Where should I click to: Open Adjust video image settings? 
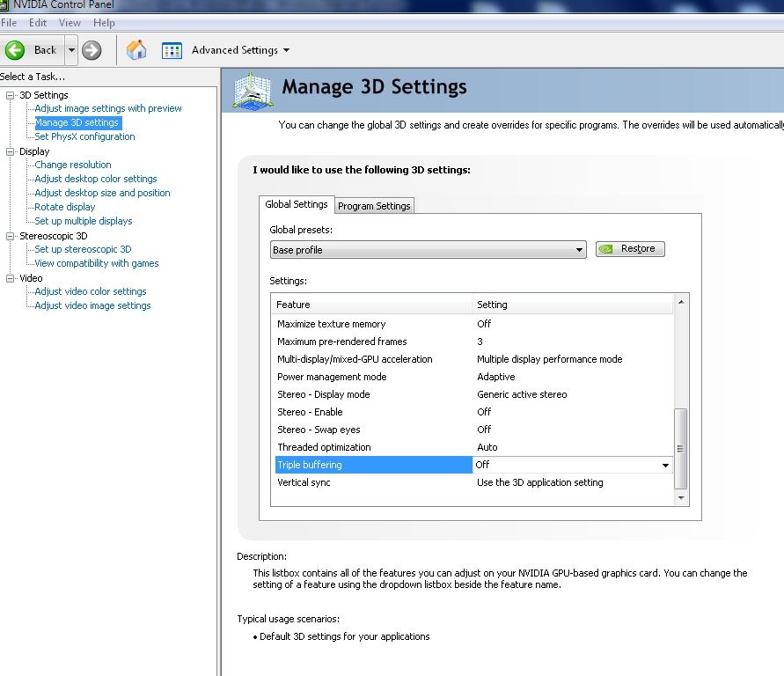tap(92, 305)
